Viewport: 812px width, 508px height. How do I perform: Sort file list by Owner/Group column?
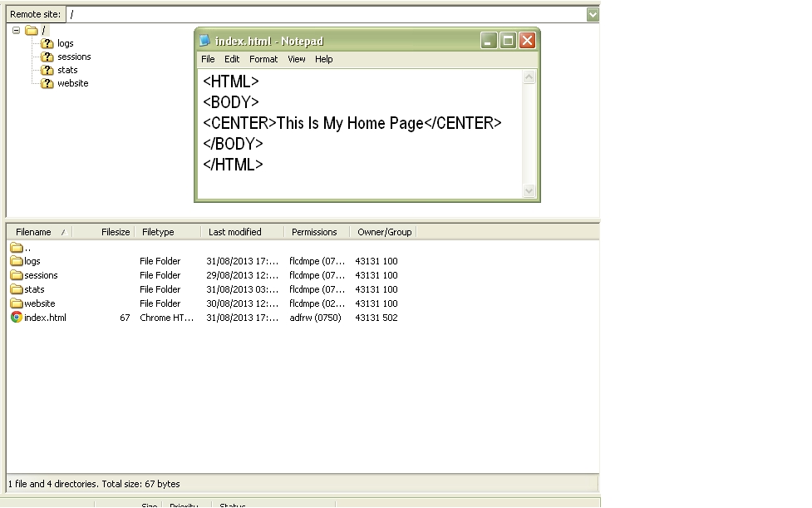pyautogui.click(x=383, y=232)
